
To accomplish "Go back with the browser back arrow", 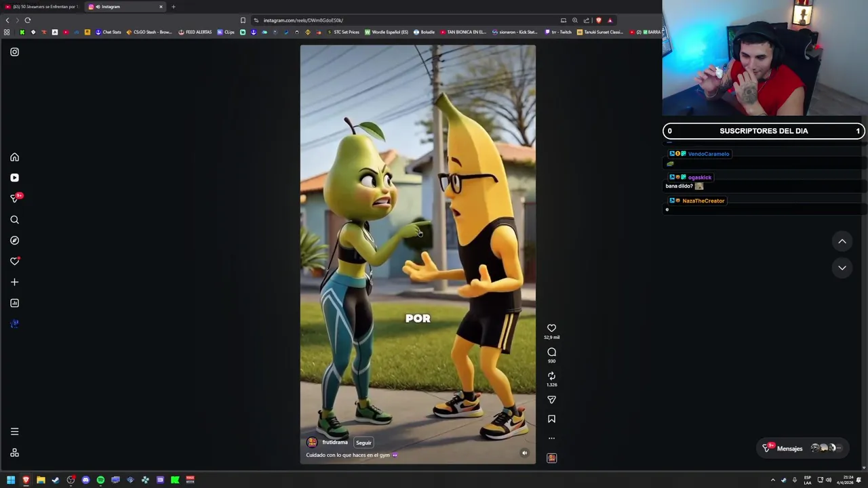I will pos(7,20).
